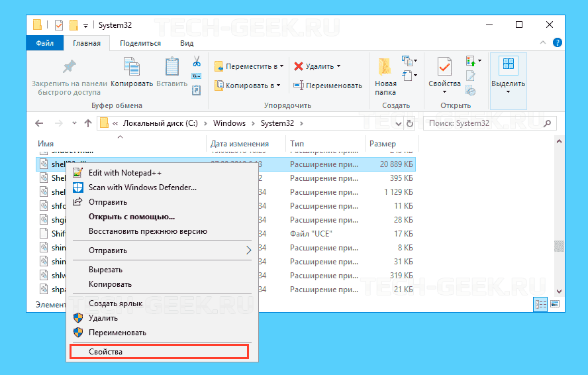Screen dimensions: 588x375
Task: Click the refresh button beside address bar
Action: coord(410,123)
